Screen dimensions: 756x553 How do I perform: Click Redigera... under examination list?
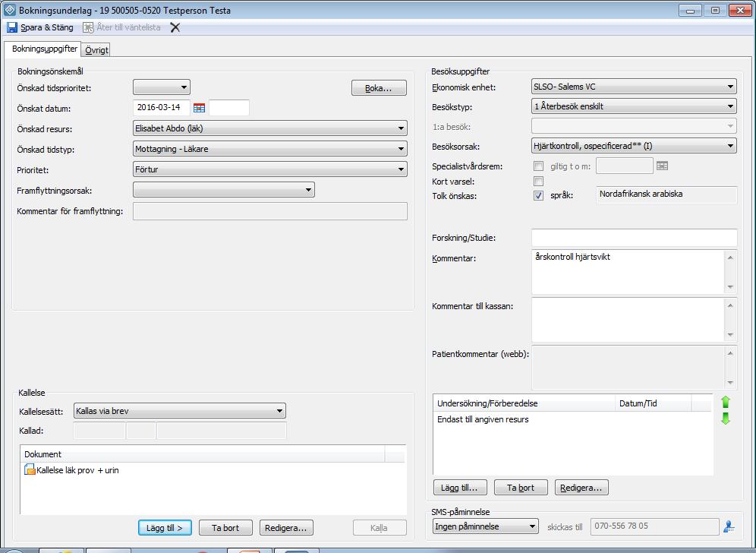pos(581,488)
